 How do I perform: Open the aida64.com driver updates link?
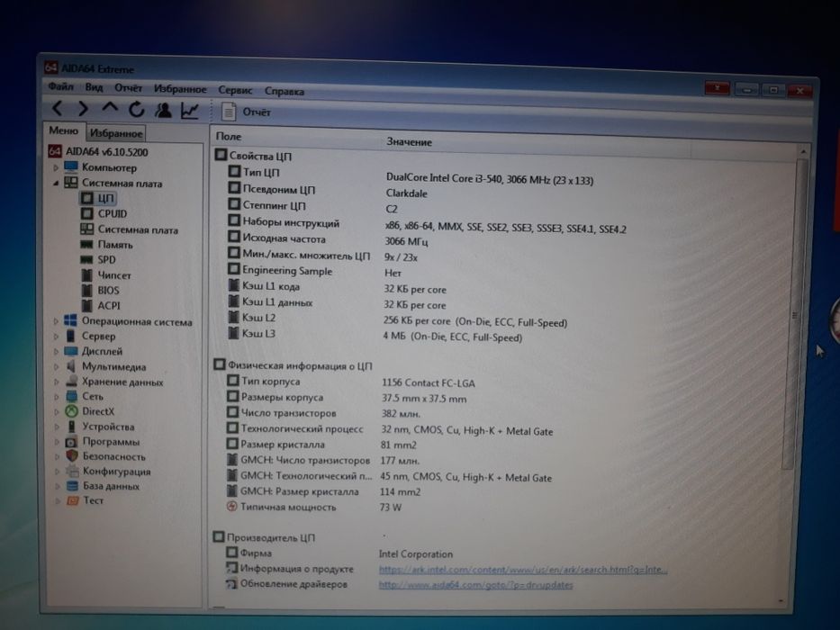click(x=475, y=585)
